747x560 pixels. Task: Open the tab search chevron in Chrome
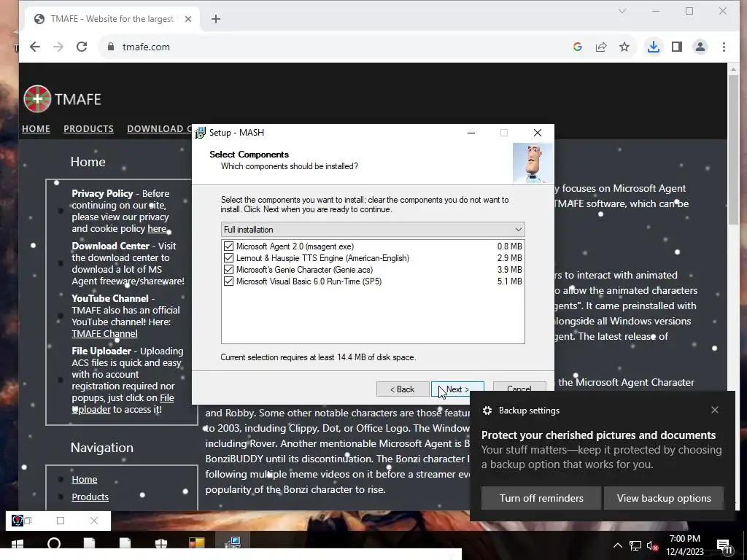point(622,11)
